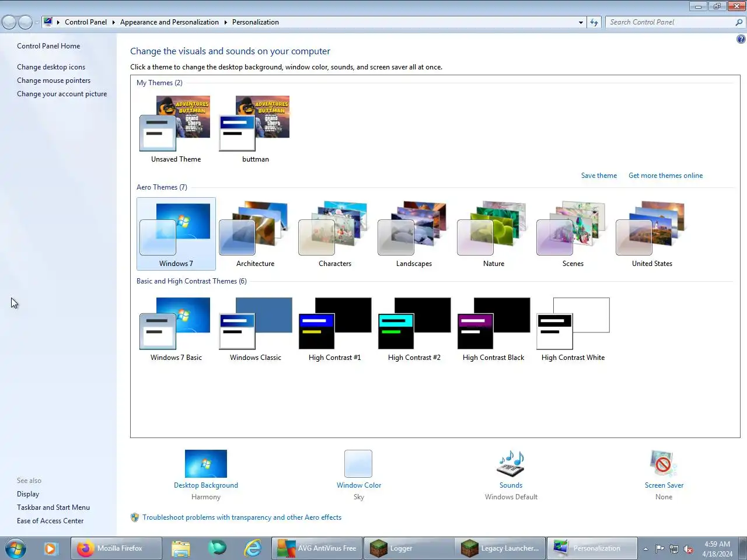Expand arrow after Appearance and Personalization breadcrumb
The width and height of the screenshot is (747, 560).
click(225, 22)
